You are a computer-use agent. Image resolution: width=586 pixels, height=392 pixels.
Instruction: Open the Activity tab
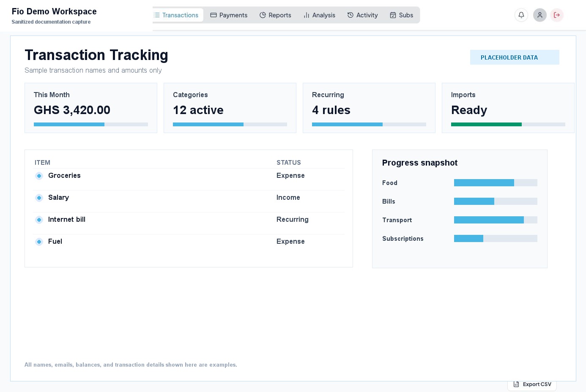tap(362, 15)
